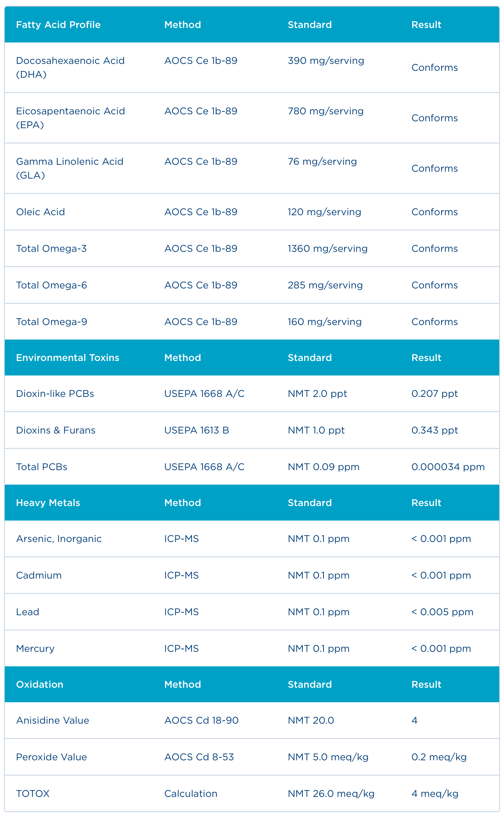This screenshot has width=504, height=819.
Task: Click the Total PCBs result 0.000034 ppm
Action: pos(448,467)
